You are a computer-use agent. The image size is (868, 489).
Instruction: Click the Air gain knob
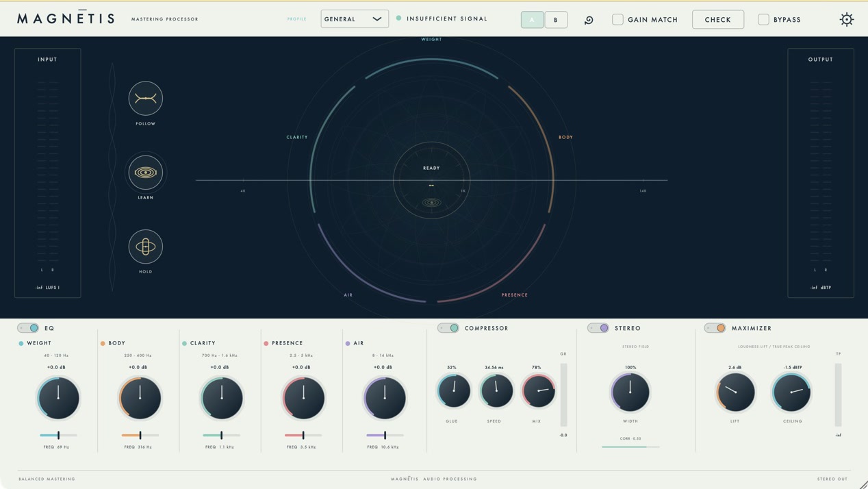(385, 398)
